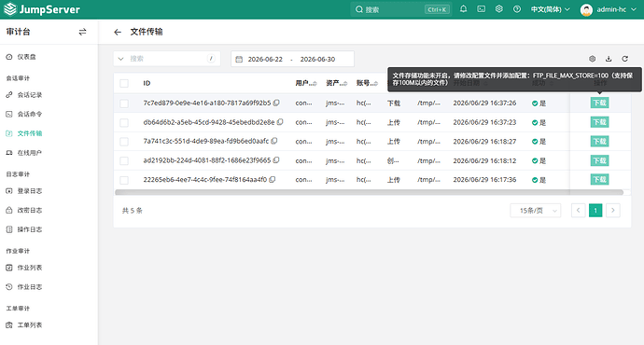Open the web terminal icon in header
Screen dimensions: 644x345
(x=481, y=9)
